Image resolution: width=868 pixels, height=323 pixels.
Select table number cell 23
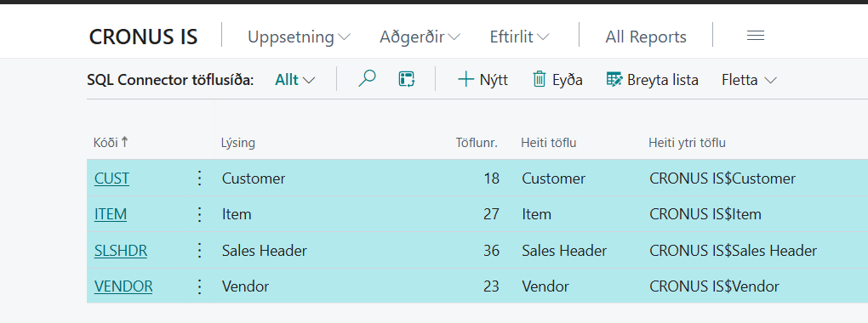click(x=491, y=286)
